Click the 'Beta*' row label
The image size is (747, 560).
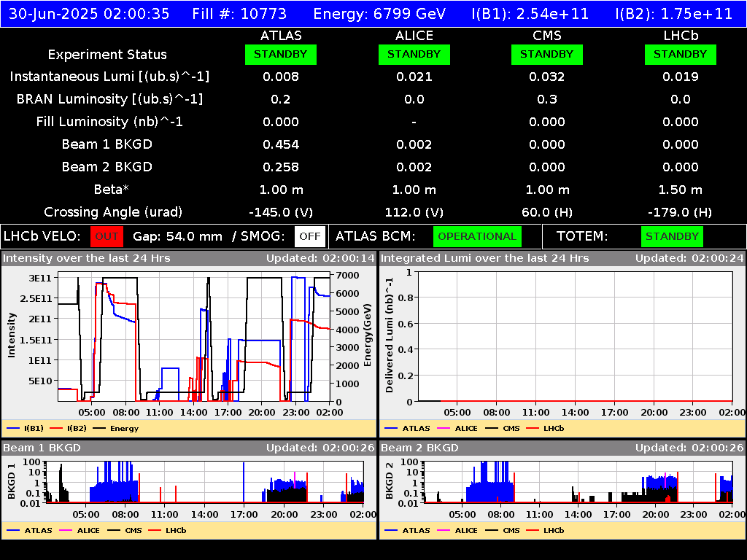click(x=112, y=190)
